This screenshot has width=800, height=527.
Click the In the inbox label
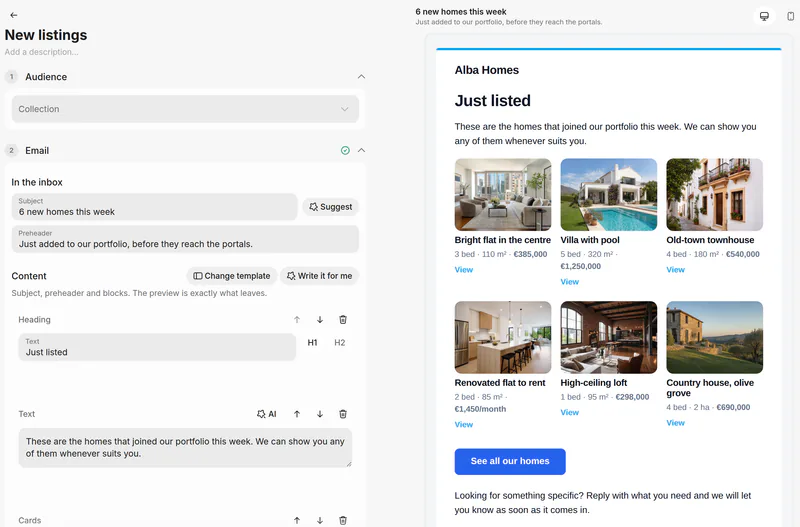pyautogui.click(x=37, y=183)
